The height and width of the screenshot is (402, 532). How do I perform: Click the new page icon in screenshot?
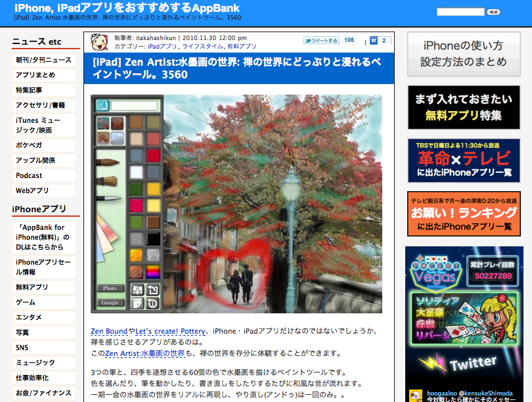pyautogui.click(x=137, y=303)
